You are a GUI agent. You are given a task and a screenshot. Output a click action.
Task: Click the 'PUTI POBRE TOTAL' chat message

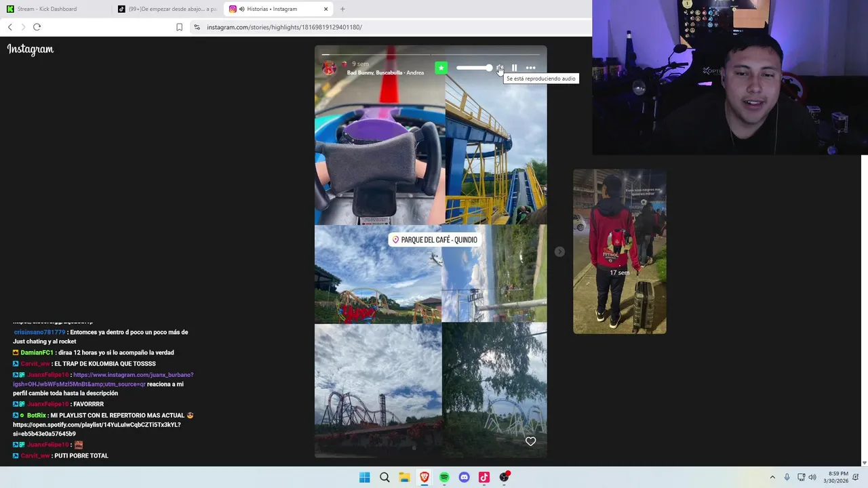pos(81,456)
